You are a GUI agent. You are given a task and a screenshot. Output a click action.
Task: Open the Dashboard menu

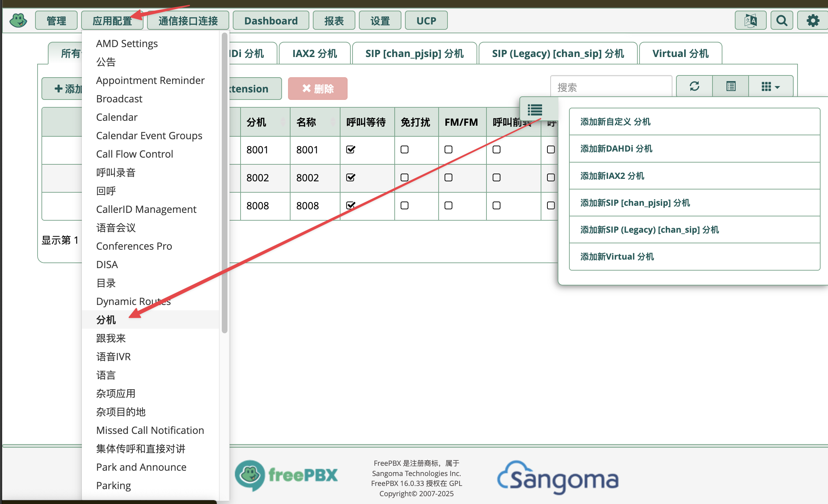pos(271,21)
